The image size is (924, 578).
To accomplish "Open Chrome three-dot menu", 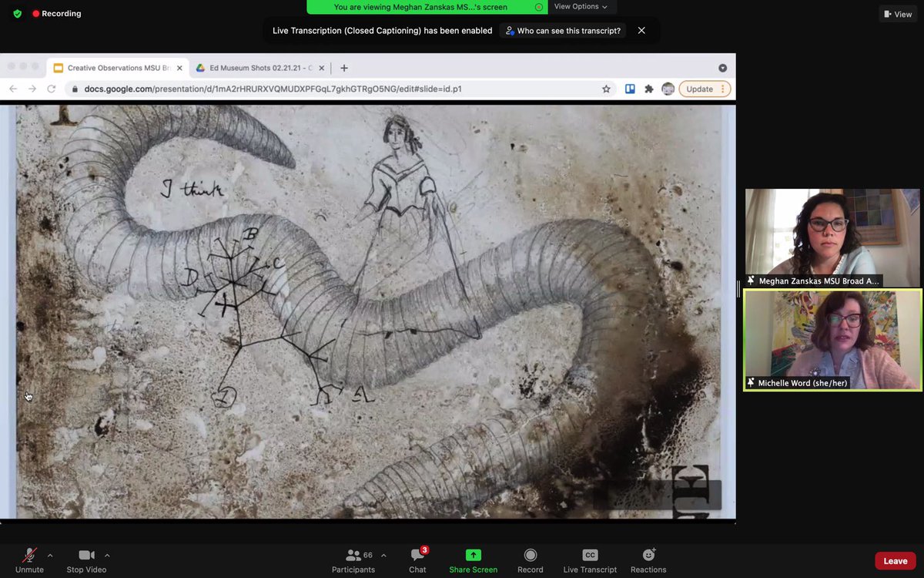I will [x=723, y=89].
